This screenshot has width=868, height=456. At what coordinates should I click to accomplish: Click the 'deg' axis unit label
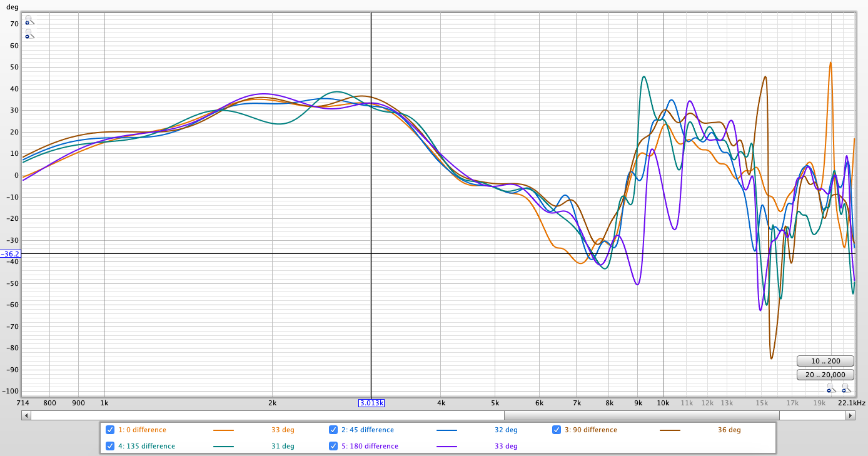pos(13,8)
